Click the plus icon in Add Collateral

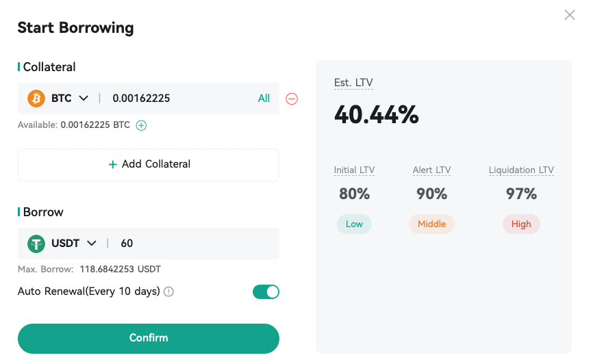pyautogui.click(x=112, y=164)
